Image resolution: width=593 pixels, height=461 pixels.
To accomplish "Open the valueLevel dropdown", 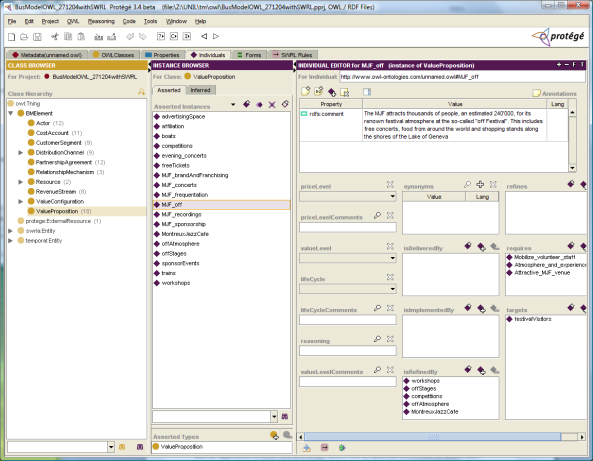I will click(x=393, y=258).
